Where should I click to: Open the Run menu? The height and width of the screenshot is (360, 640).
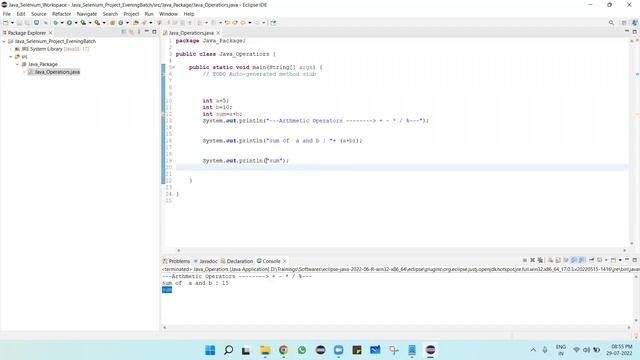(149, 14)
